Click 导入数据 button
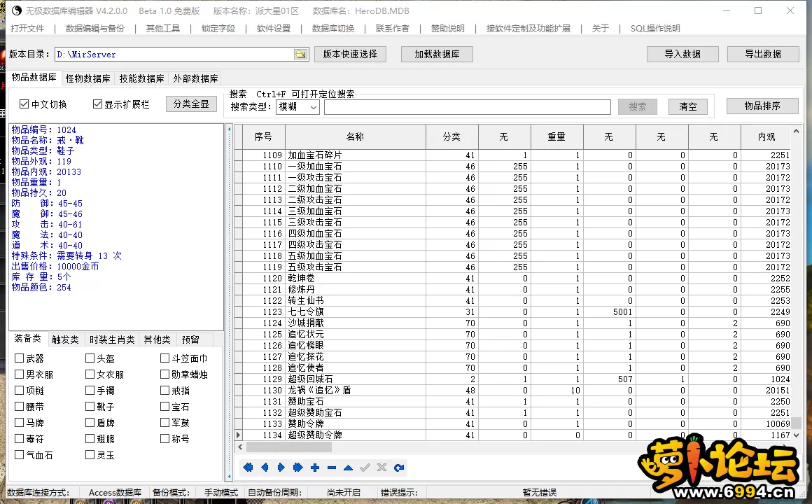Image resolution: width=812 pixels, height=504 pixels. pyautogui.click(x=682, y=54)
